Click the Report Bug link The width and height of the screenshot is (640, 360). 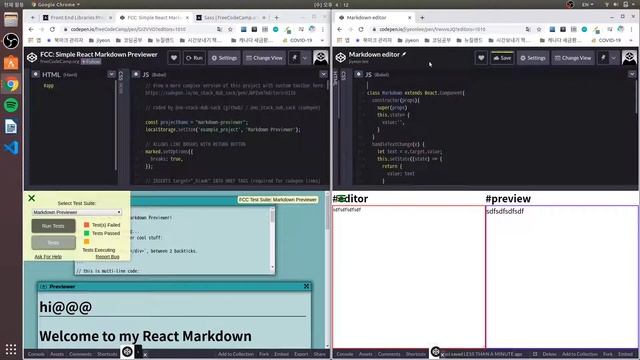(107, 257)
